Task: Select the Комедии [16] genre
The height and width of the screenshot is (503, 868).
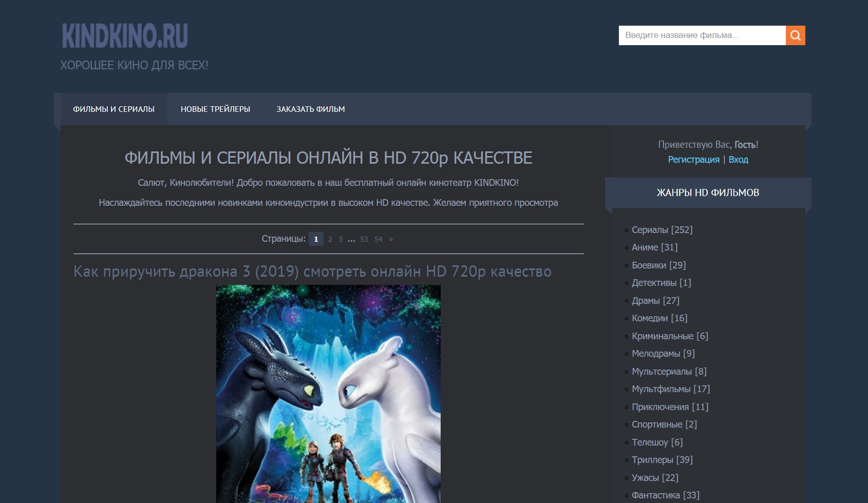Action: [x=659, y=318]
